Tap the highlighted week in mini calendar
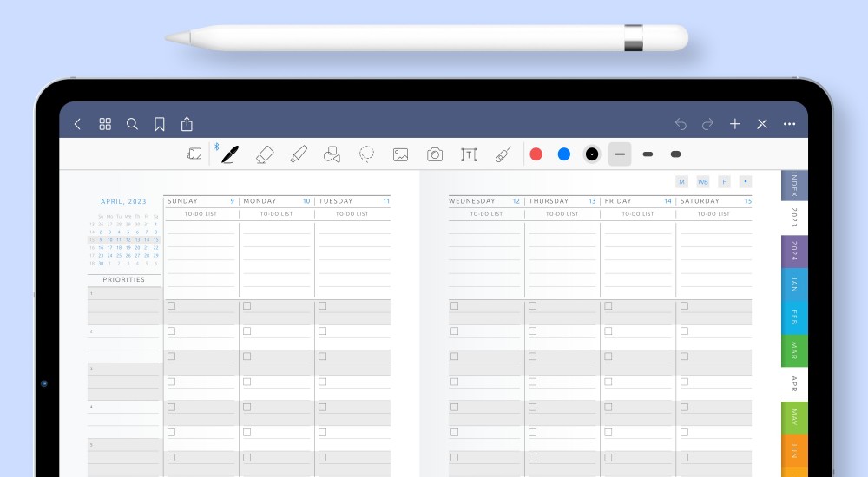Screen dimensions: 868x477 [x=124, y=240]
